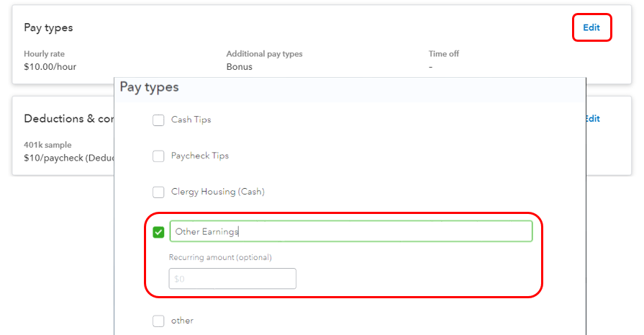The width and height of the screenshot is (644, 335).
Task: Click the Pay types dialog heading
Action: 149,87
